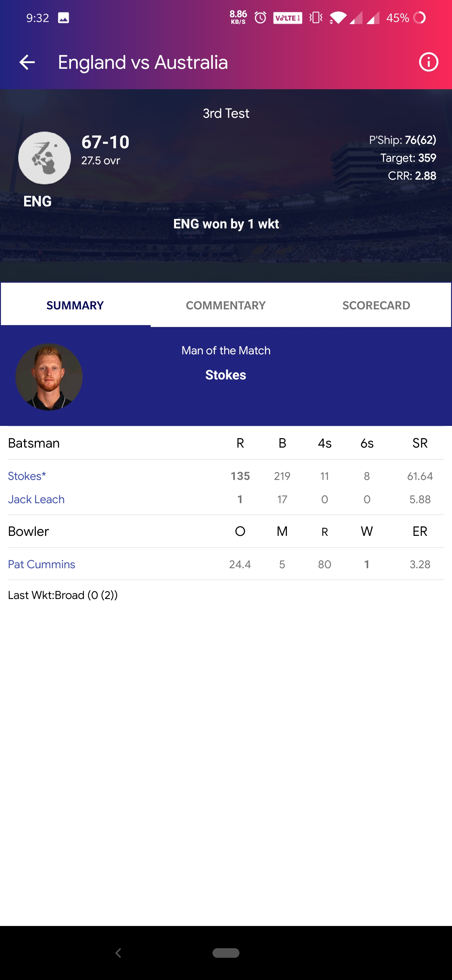452x980 pixels.
Task: Tap the image notification icon in status bar
Action: pyautogui.click(x=63, y=18)
